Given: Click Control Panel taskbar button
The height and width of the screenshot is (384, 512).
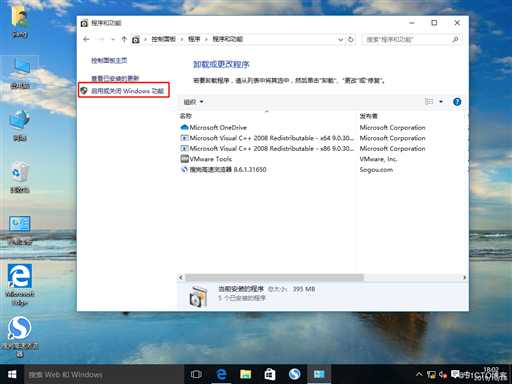Looking at the screenshot, I should pyautogui.click(x=319, y=374).
